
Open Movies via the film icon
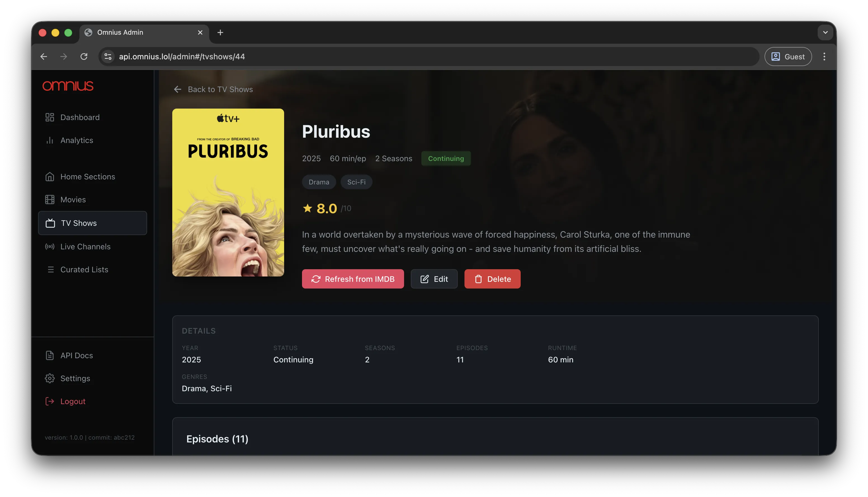tap(50, 200)
